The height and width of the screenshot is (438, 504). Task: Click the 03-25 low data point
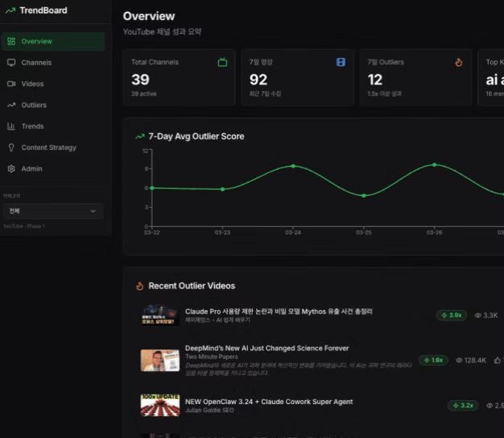coord(364,196)
